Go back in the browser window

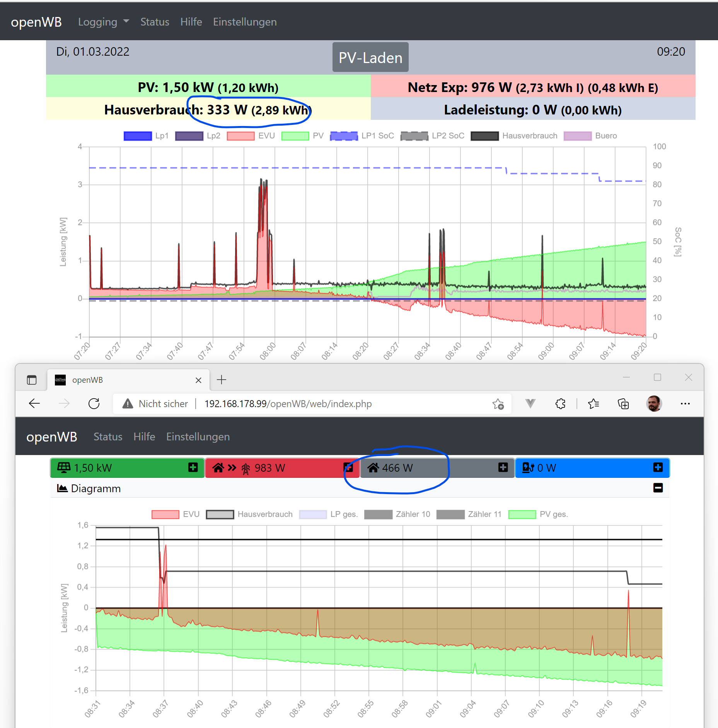[34, 404]
